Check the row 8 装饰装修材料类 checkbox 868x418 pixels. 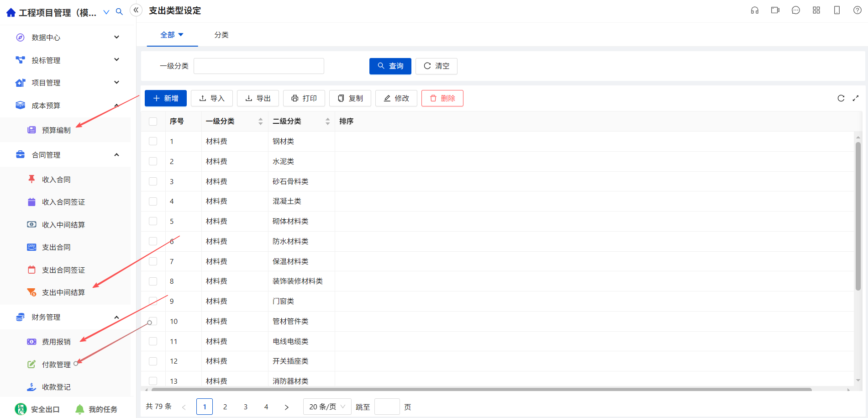(x=153, y=281)
